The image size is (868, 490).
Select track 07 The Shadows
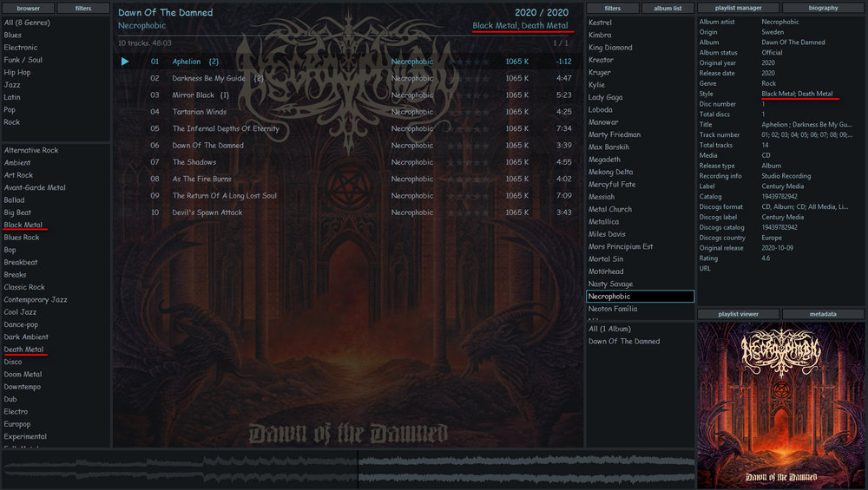(349, 162)
